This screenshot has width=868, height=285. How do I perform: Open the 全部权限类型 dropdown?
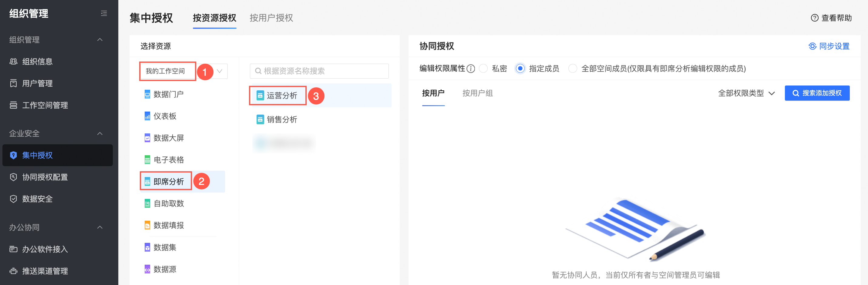point(746,93)
